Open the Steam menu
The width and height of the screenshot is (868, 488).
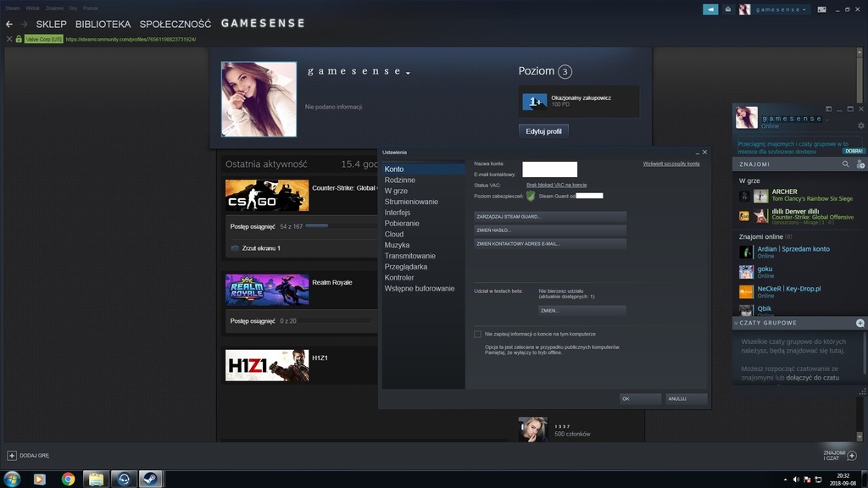[13, 8]
